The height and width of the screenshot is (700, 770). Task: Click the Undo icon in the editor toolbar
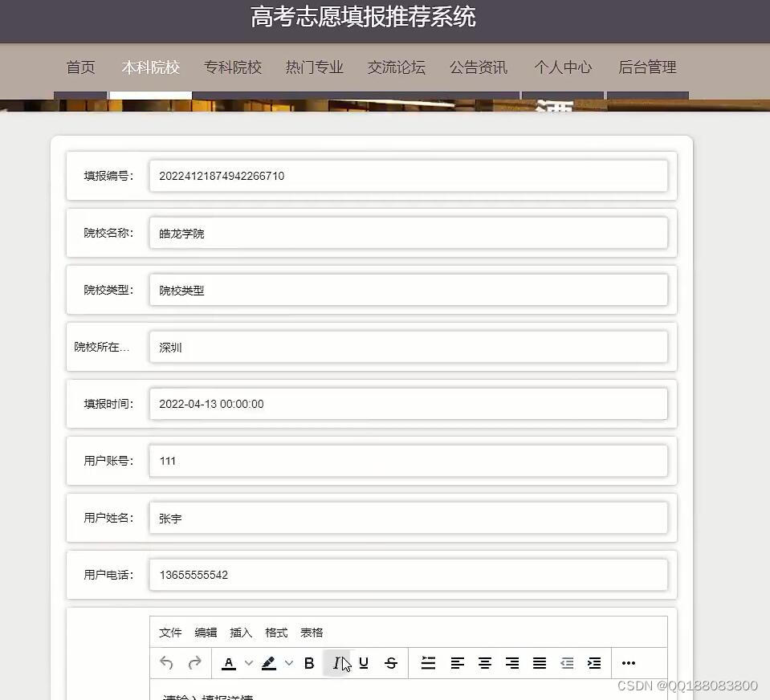click(x=167, y=663)
